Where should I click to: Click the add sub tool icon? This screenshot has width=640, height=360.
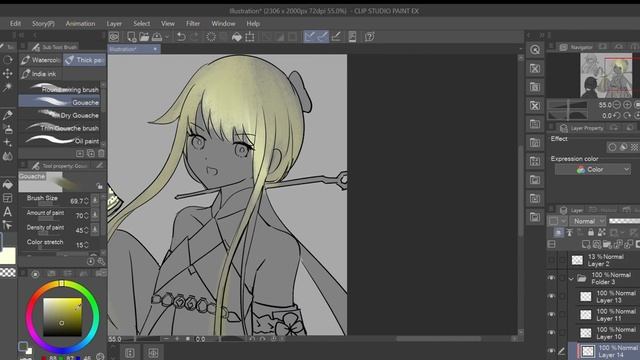coord(80,153)
